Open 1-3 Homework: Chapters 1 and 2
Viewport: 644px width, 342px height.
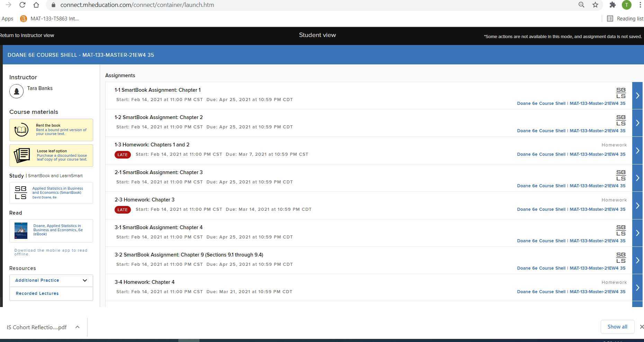click(x=152, y=145)
